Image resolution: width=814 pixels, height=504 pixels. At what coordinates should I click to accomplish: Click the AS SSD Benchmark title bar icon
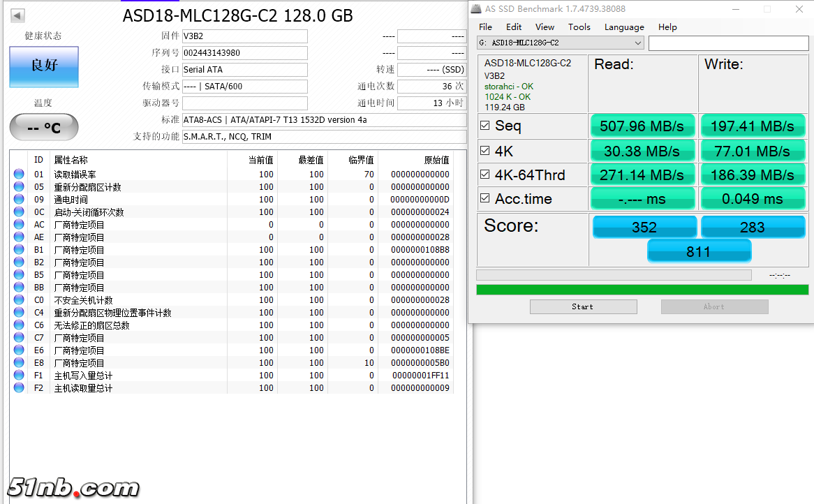[x=476, y=9]
